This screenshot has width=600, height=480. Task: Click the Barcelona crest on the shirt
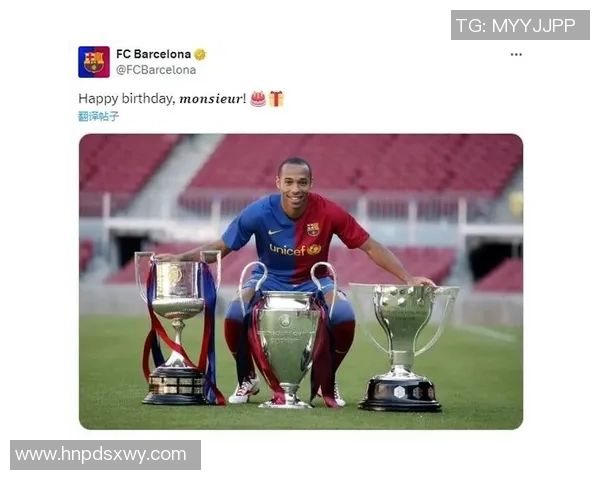[x=313, y=229]
